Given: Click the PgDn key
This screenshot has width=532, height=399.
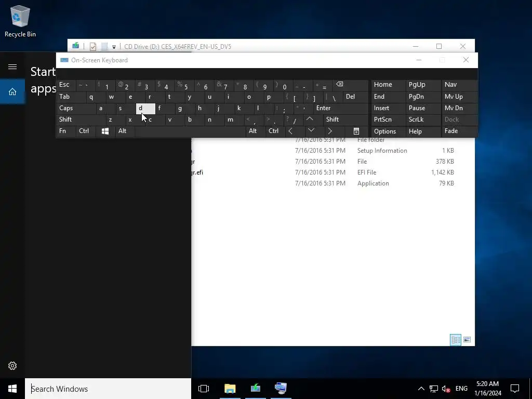Looking at the screenshot, I should pyautogui.click(x=423, y=97).
